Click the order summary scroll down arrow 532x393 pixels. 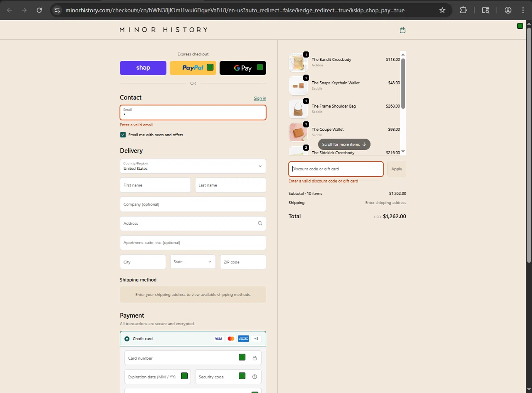(403, 152)
